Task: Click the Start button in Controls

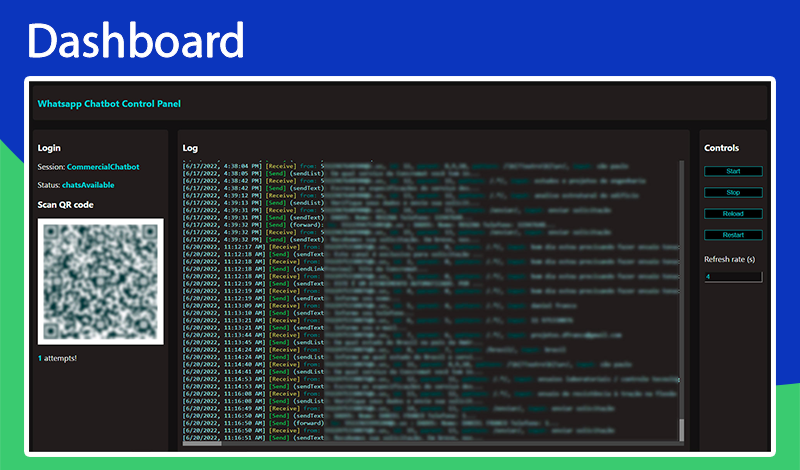Action: tap(733, 171)
